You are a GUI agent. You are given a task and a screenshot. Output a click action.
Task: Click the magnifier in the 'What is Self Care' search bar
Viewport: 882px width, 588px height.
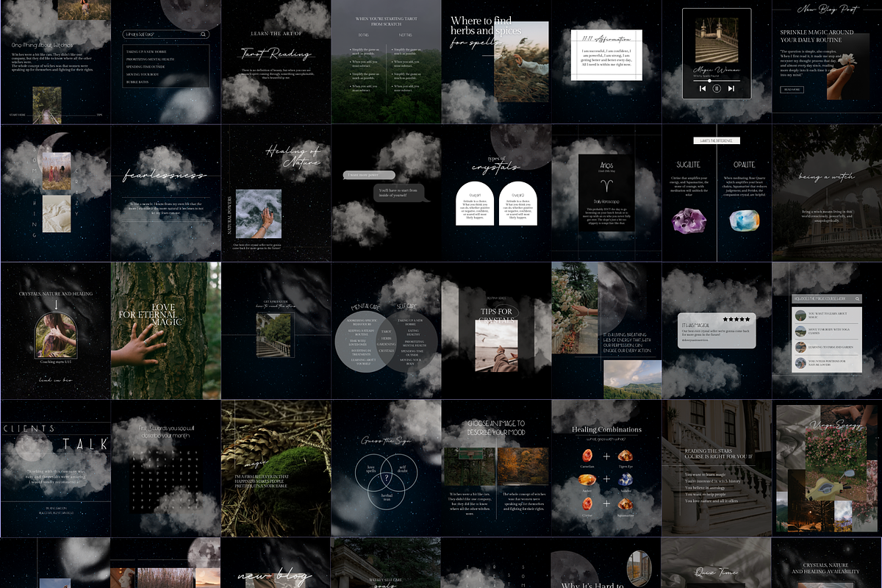(204, 35)
